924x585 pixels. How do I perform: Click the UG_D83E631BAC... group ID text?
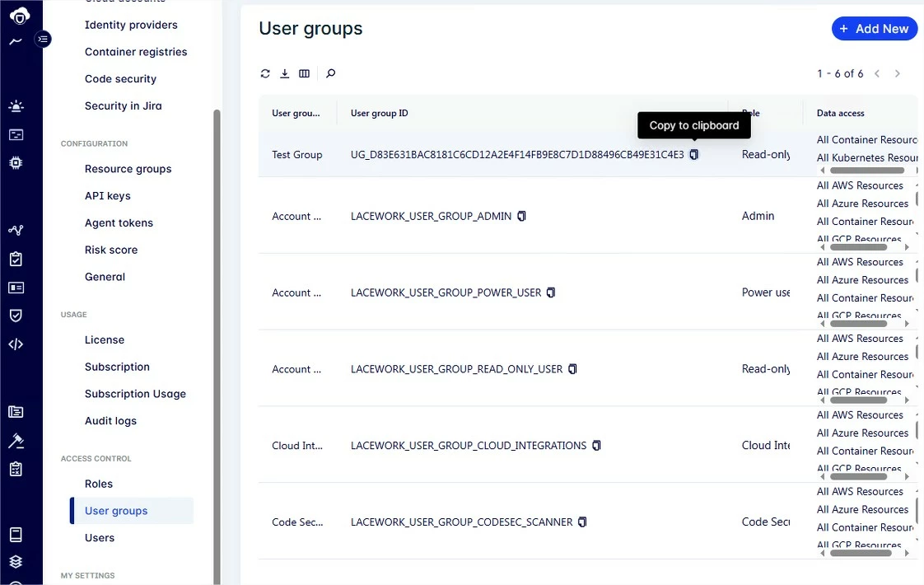[517, 155]
